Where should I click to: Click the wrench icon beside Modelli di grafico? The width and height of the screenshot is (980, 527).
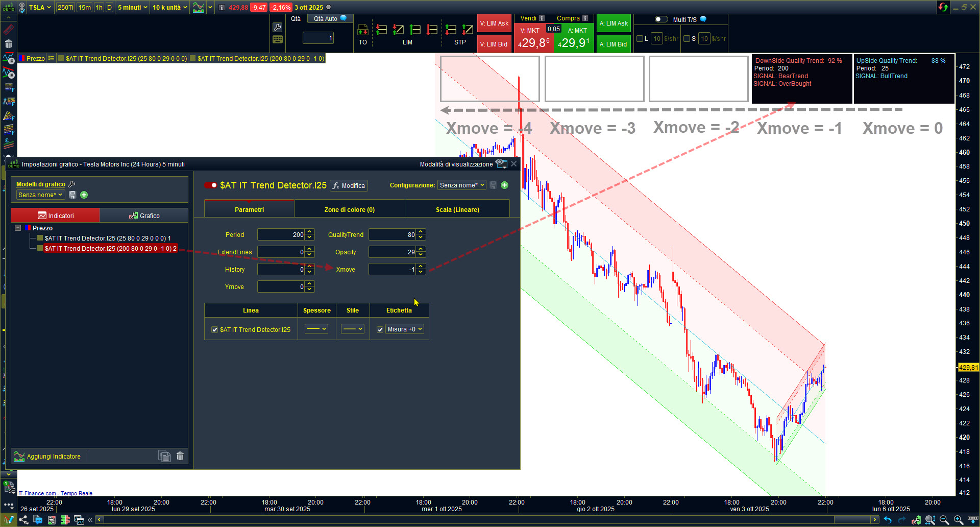click(72, 184)
